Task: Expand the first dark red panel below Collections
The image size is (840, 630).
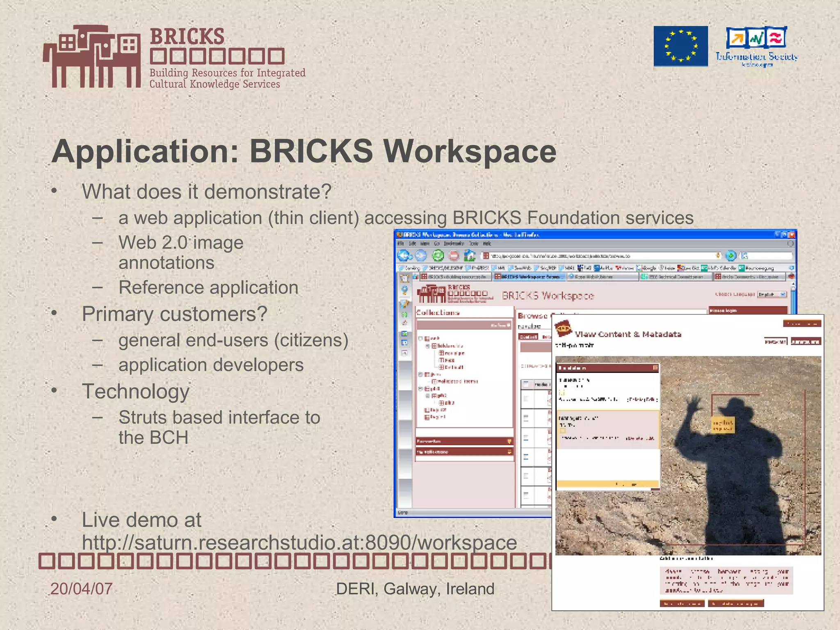Action: click(x=464, y=441)
